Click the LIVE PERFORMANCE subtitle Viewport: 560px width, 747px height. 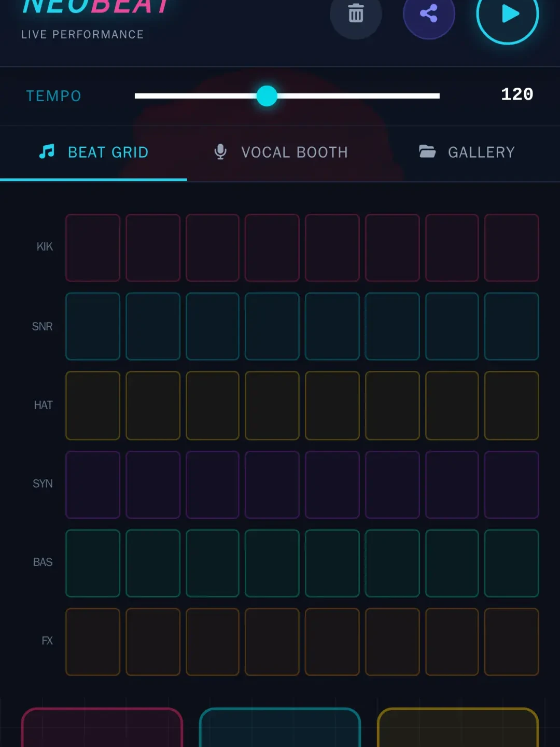pos(82,34)
